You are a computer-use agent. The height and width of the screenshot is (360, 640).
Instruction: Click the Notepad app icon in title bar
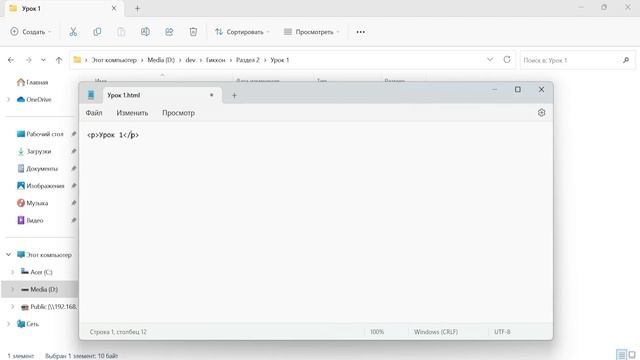tap(91, 95)
